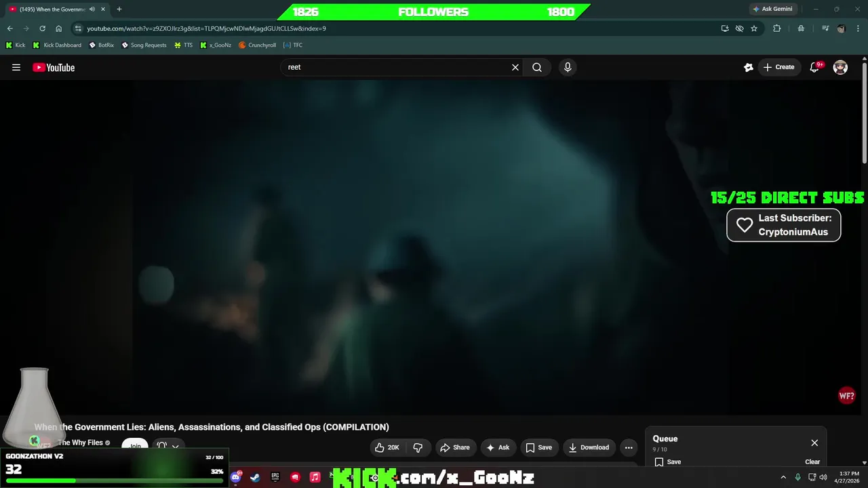Open the browser home page icon
The height and width of the screenshot is (488, 868).
59,28
